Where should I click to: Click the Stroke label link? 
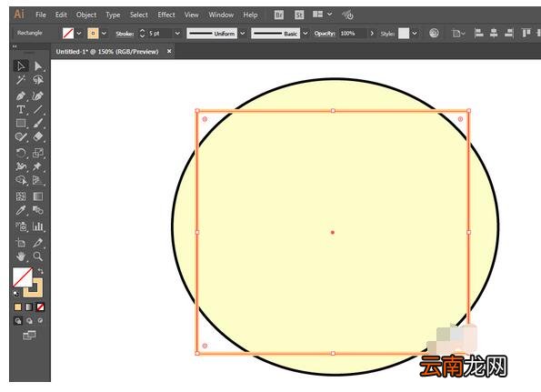click(125, 34)
